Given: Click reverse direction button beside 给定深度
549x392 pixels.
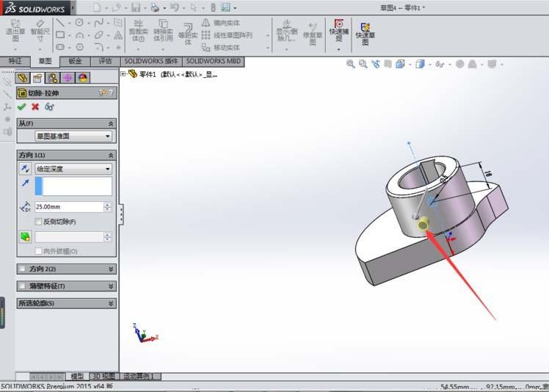Looking at the screenshot, I should pos(25,169).
